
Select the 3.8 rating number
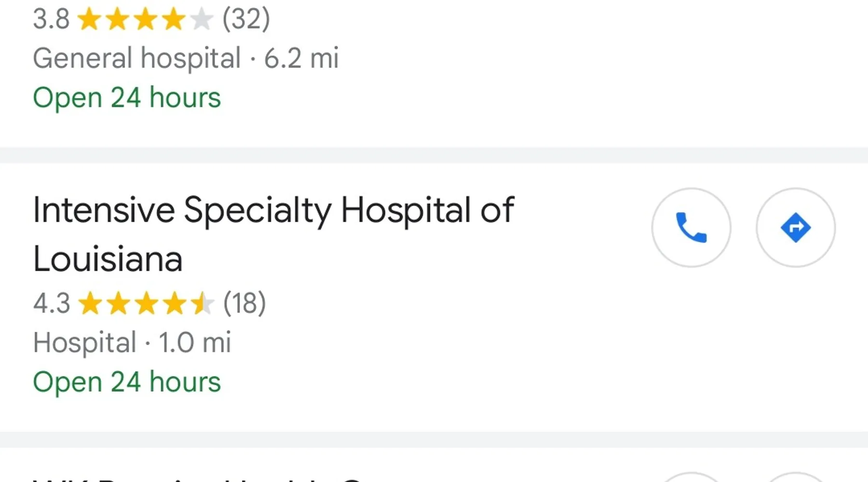(x=51, y=20)
